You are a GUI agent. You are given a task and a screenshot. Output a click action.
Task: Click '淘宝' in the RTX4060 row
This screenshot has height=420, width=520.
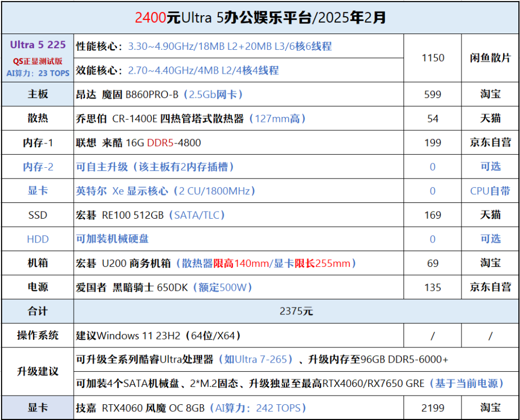(490, 408)
